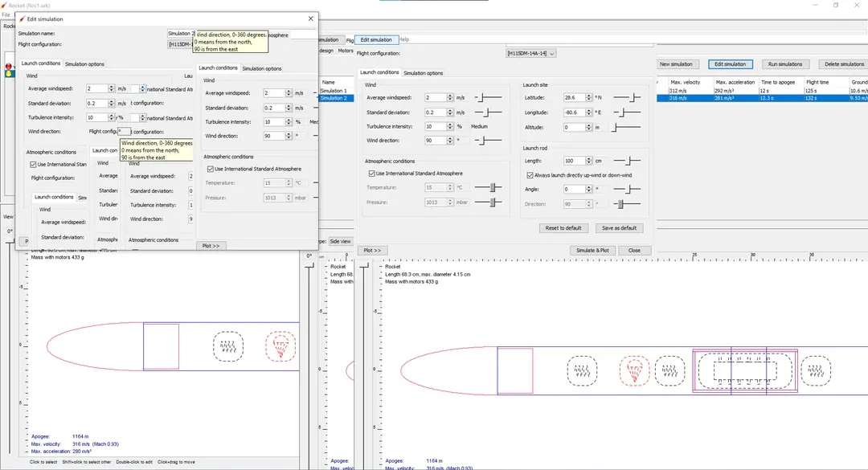868x470 pixels.
Task: Click the rocket icon in Edit simulation title bar
Action: click(23, 18)
